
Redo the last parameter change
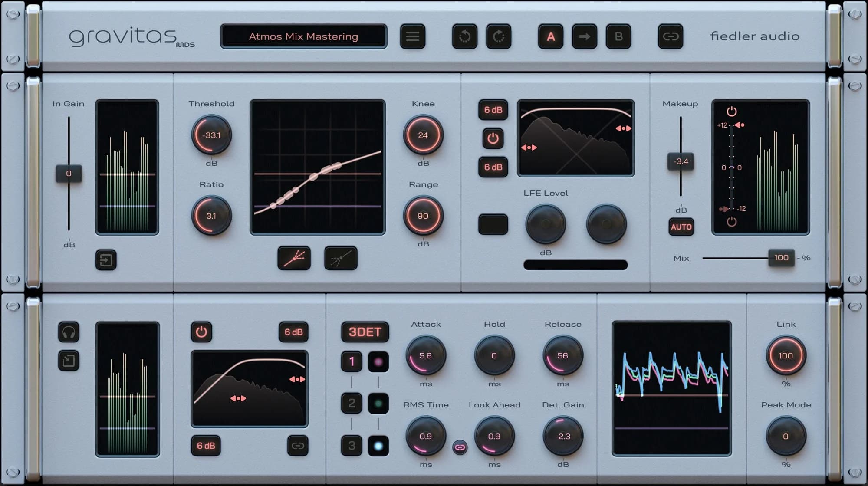(499, 36)
